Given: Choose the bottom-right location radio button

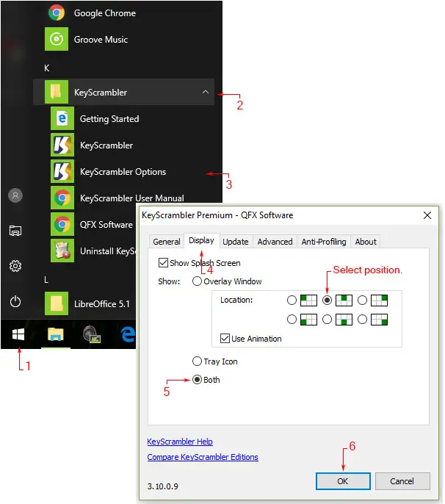Looking at the screenshot, I should (363, 319).
